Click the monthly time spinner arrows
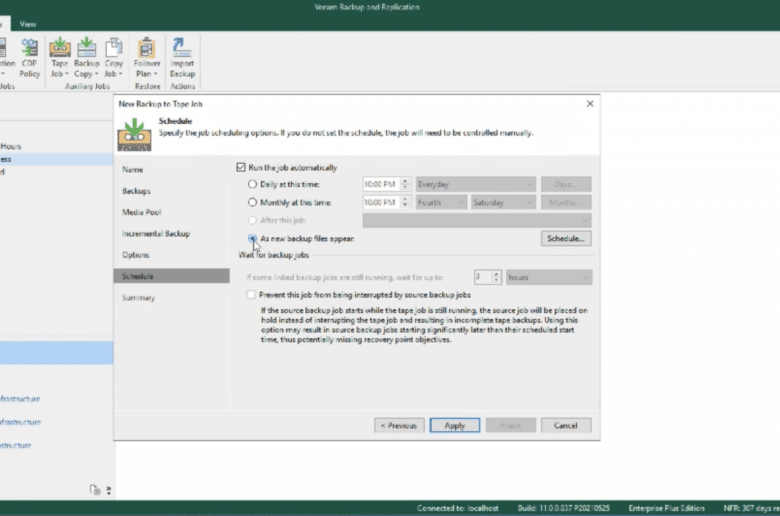 coord(405,203)
